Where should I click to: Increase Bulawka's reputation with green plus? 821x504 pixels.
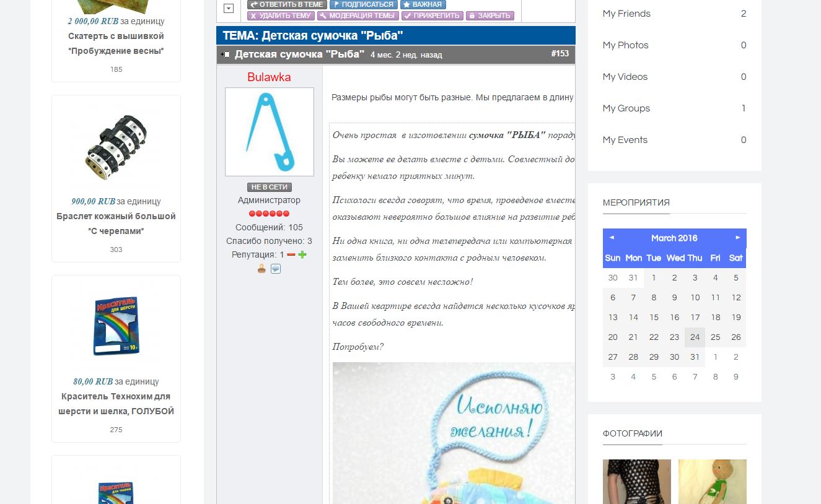coord(302,254)
